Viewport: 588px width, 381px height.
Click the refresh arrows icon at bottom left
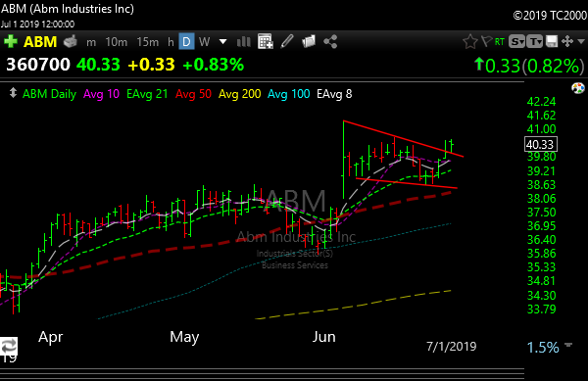(x=8, y=346)
